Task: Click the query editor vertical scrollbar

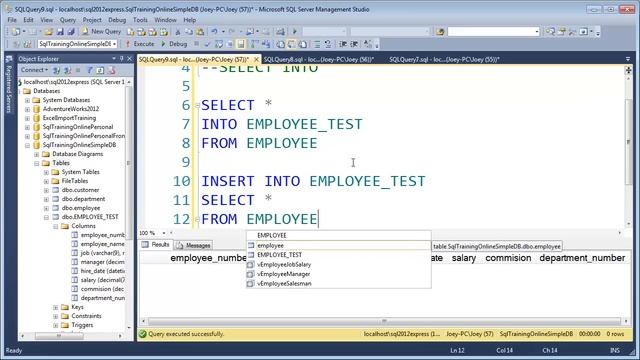Action: point(628,142)
